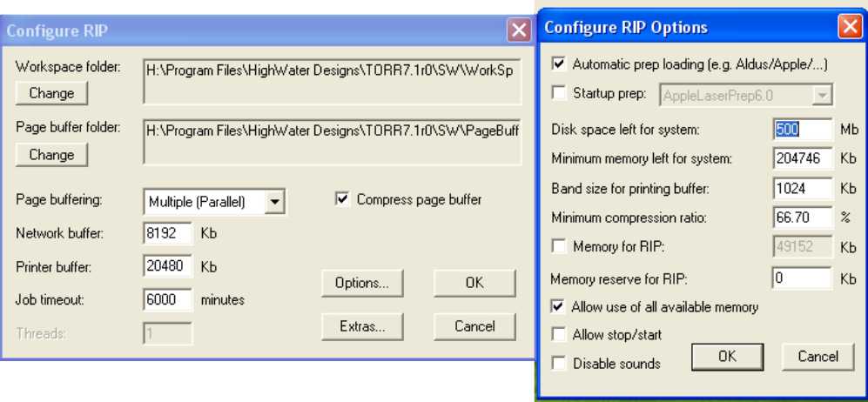Viewport: 868px width, 402px height.
Task: Close the Configure RIP window
Action: tap(519, 30)
